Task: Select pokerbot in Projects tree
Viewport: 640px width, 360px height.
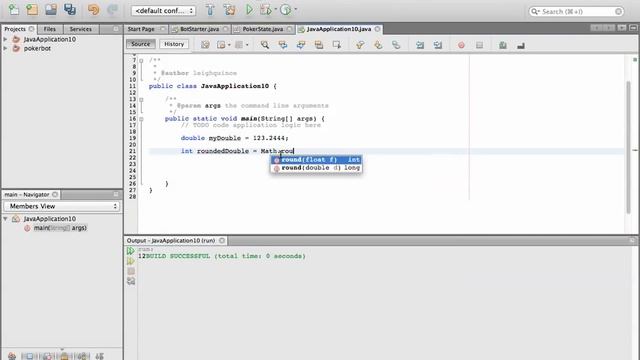Action: point(37,48)
